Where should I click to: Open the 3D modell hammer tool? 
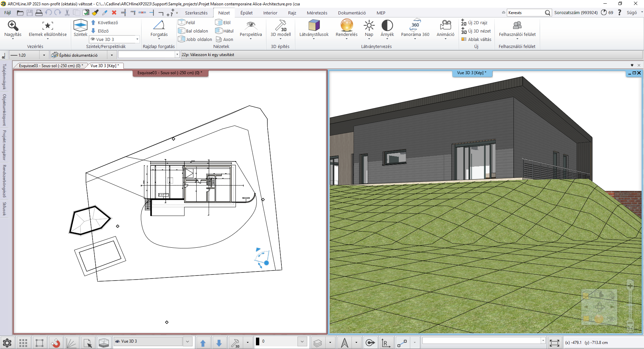pyautogui.click(x=280, y=26)
